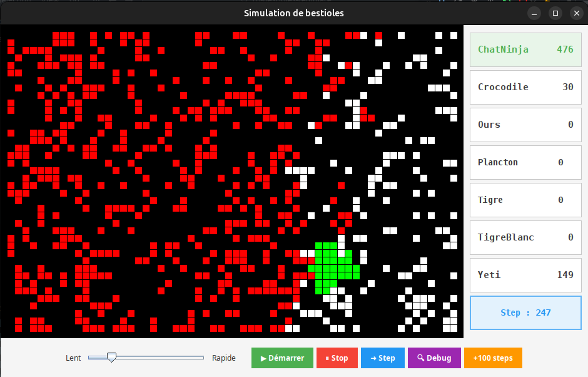Screen dimensions: 588x377
Task: Start the simulation with the Démarrer button
Action: point(278,358)
